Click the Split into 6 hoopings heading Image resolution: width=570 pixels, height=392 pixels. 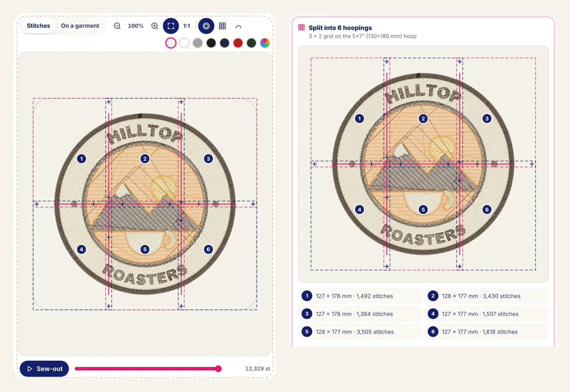[340, 28]
